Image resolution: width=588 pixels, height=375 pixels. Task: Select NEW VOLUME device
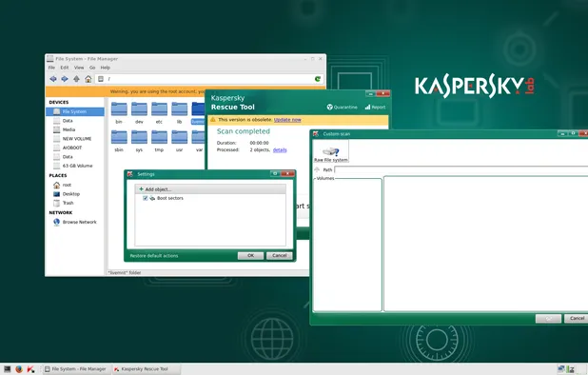point(75,139)
